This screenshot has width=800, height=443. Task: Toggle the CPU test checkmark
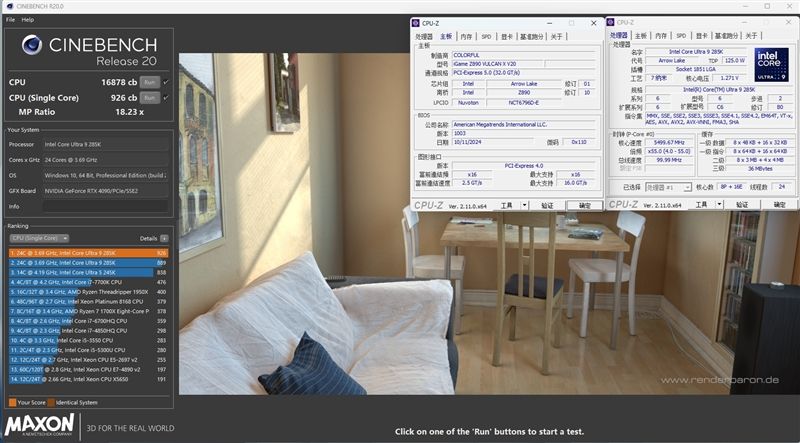click(x=166, y=82)
